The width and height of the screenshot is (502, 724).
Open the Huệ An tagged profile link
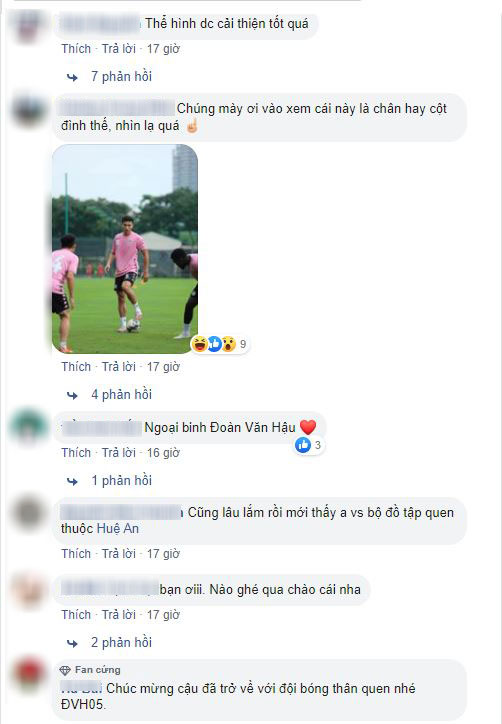[x=119, y=529]
